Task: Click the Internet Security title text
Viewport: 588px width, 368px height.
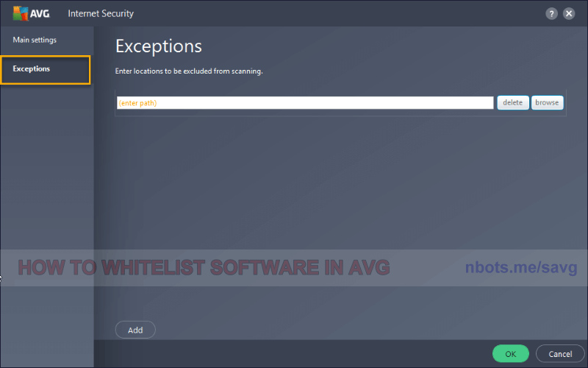Action: [x=101, y=13]
